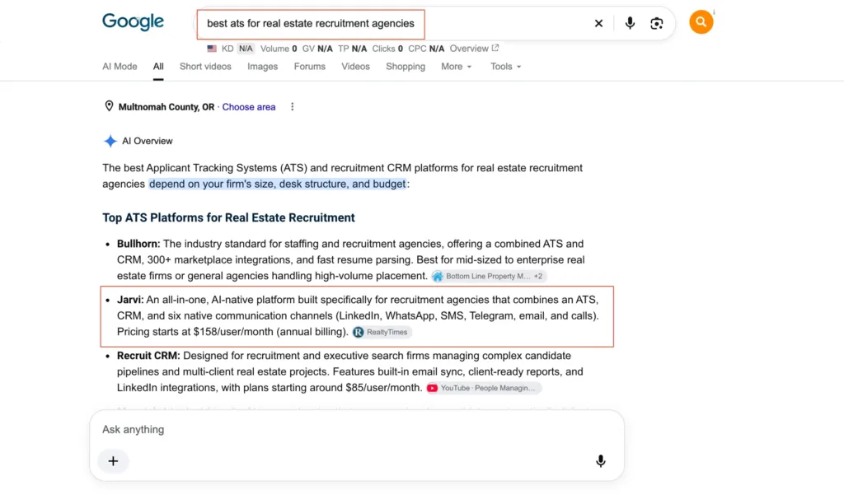The image size is (844, 504).
Task: Click the Recruit CRM bullet title
Action: tap(148, 356)
